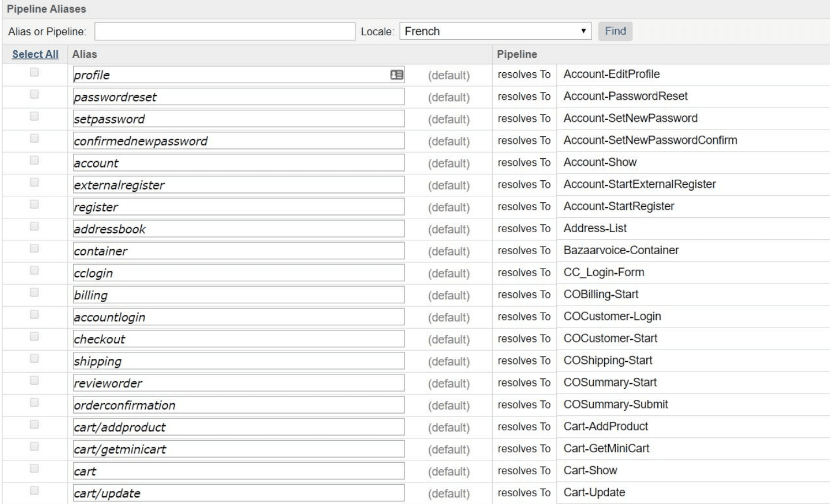830x504 pixels.
Task: Click the CC_Login-Form pipeline name
Action: tap(604, 273)
